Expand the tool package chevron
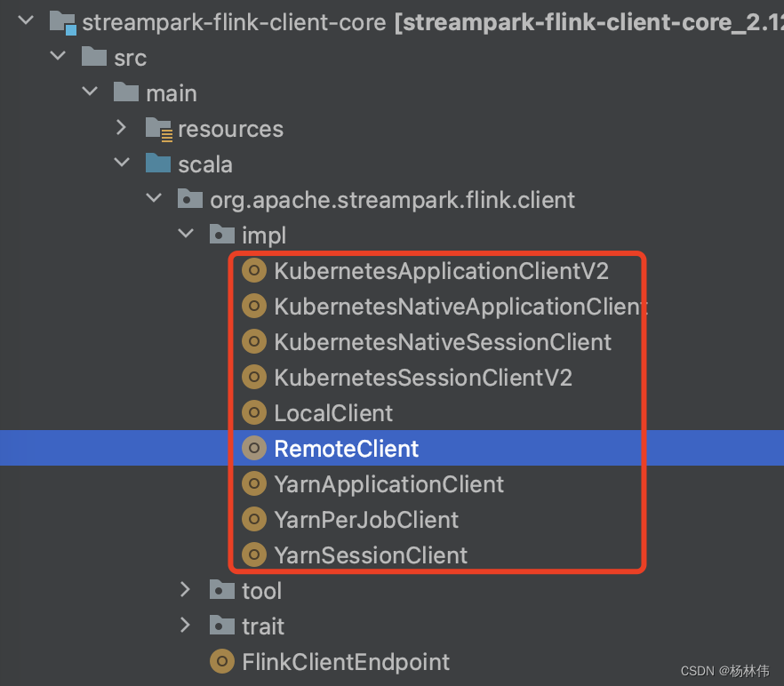784x686 pixels. click(x=185, y=589)
